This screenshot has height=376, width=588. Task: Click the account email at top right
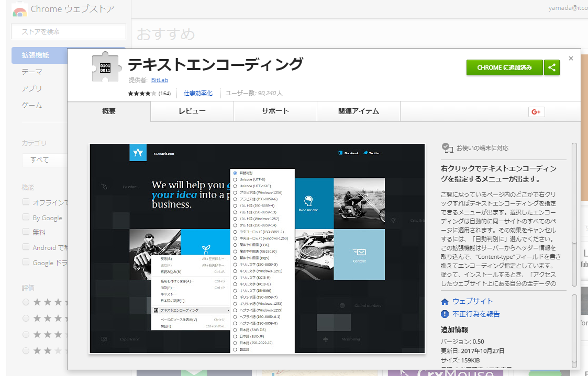point(568,8)
